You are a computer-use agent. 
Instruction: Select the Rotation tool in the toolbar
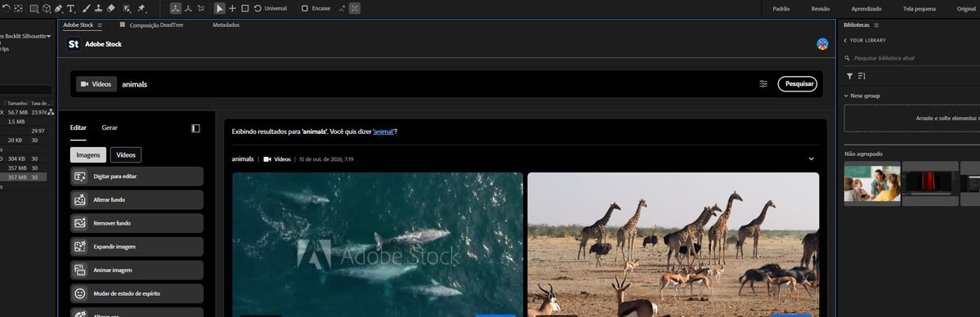pyautogui.click(x=7, y=9)
